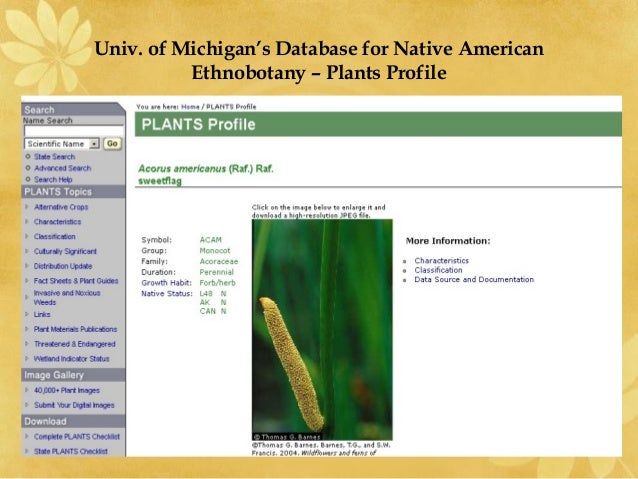Image resolution: width=638 pixels, height=479 pixels.
Task: Click the Acorus americanus scientific name heading
Action: click(x=206, y=168)
